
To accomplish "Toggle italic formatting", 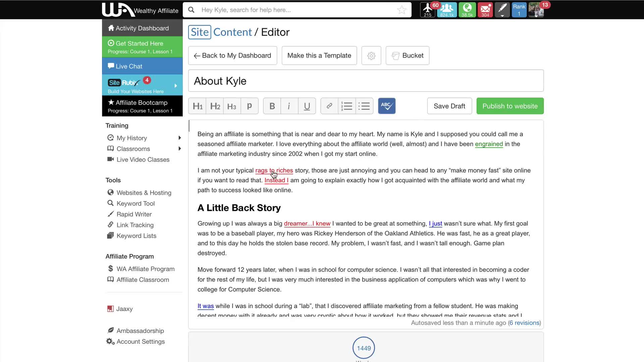I will 289,106.
